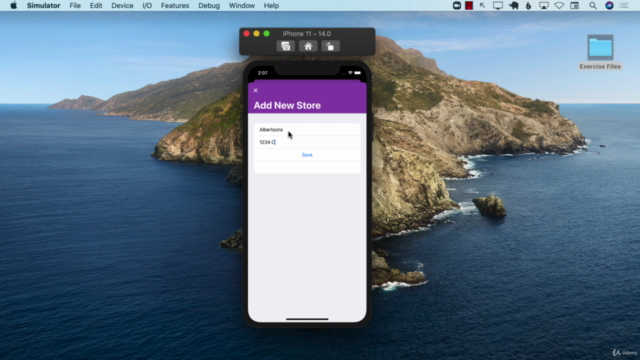The height and width of the screenshot is (360, 640).
Task: Click the Albertsons store name field
Action: click(307, 130)
